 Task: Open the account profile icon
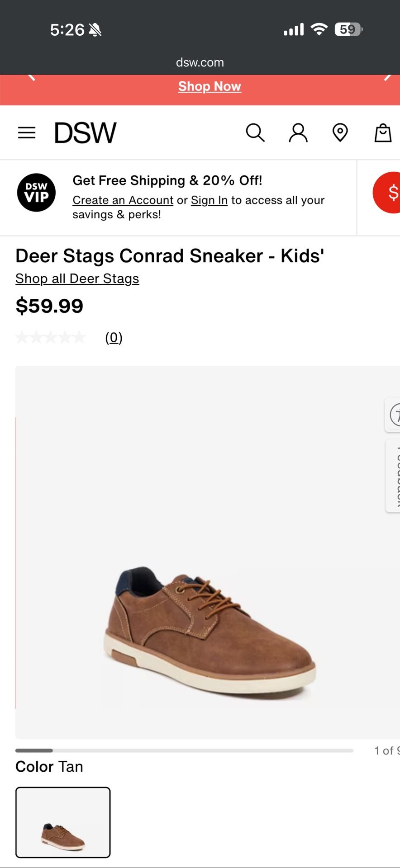coord(298,133)
